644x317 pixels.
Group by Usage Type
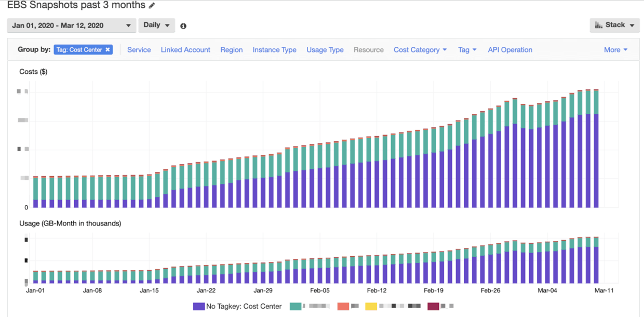point(325,50)
